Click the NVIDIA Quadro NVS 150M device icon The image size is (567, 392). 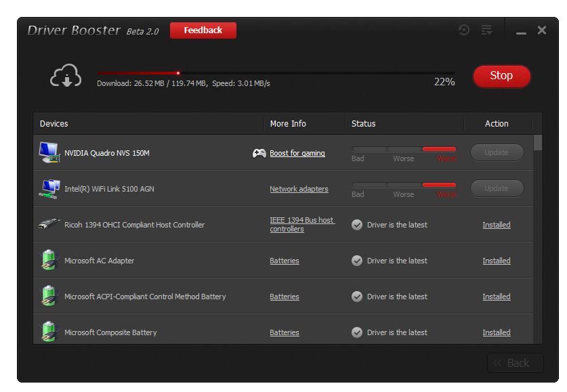click(49, 152)
